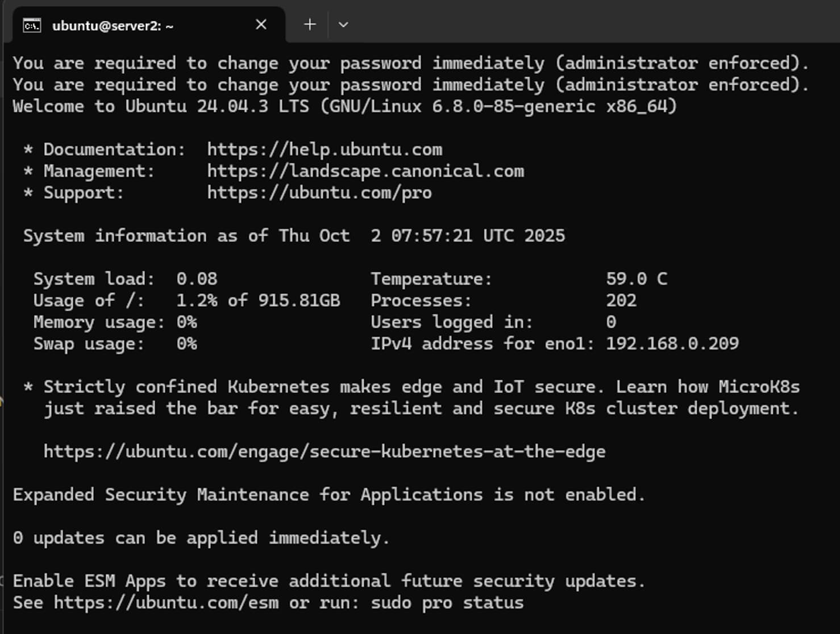Open the help.ubuntu.com documentation link

click(x=324, y=149)
